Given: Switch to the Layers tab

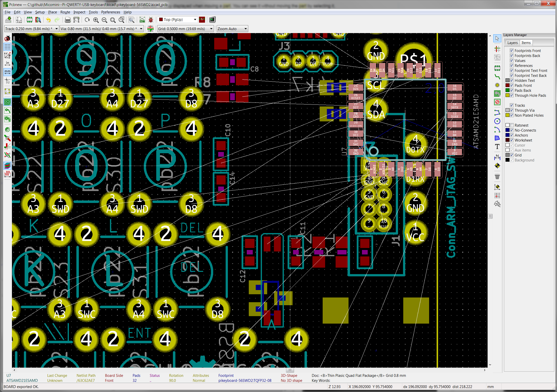Looking at the screenshot, I should (x=512, y=43).
